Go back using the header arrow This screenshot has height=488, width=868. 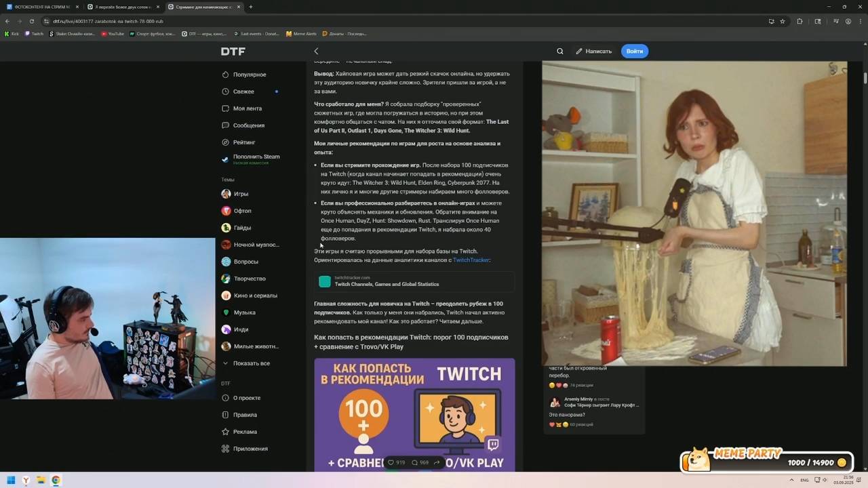316,51
